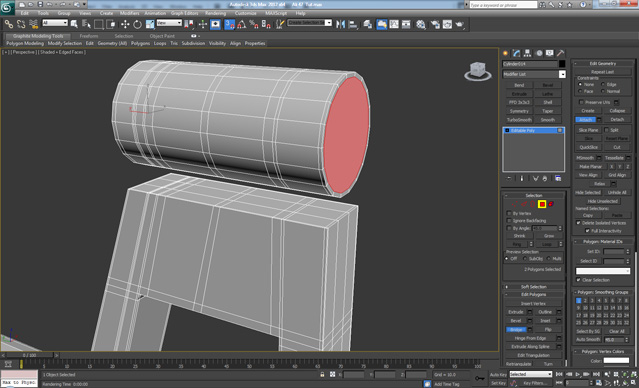Toggle Percent Snap in main toolbar
The image size is (639, 388).
pyautogui.click(x=254, y=24)
